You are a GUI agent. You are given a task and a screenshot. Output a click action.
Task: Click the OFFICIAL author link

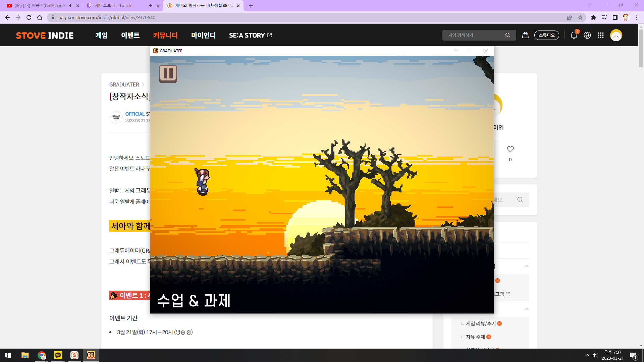(x=135, y=114)
